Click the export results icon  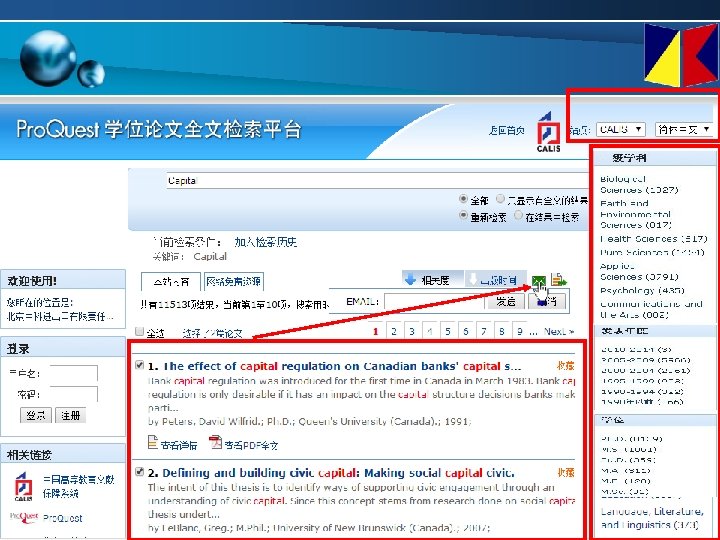coord(559,280)
